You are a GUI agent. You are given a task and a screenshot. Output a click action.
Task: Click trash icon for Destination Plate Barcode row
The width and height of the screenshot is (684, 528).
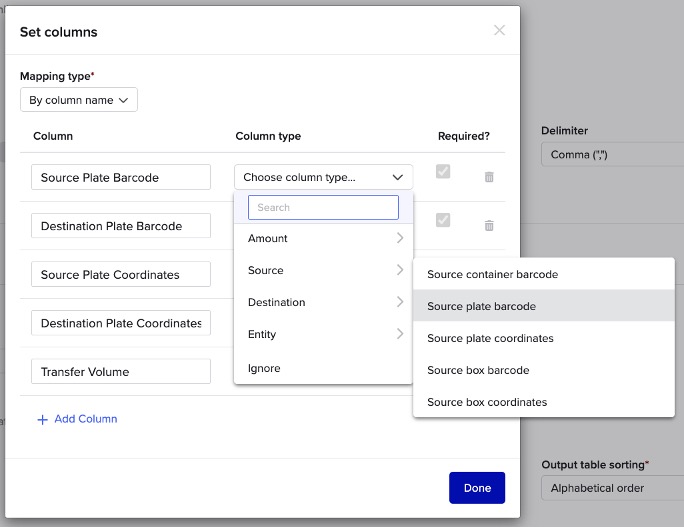[489, 226]
